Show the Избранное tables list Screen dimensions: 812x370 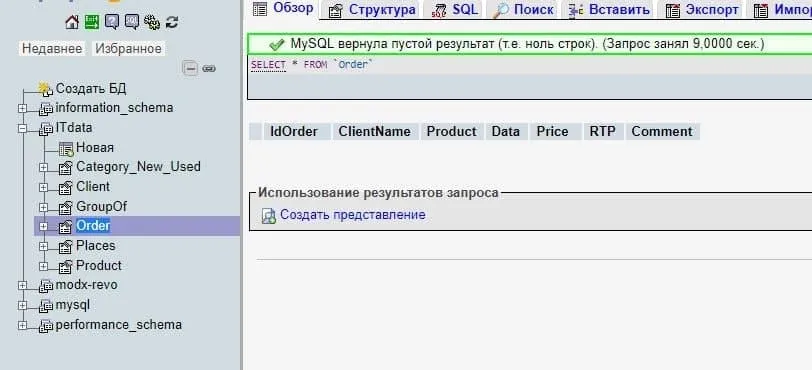click(x=128, y=49)
